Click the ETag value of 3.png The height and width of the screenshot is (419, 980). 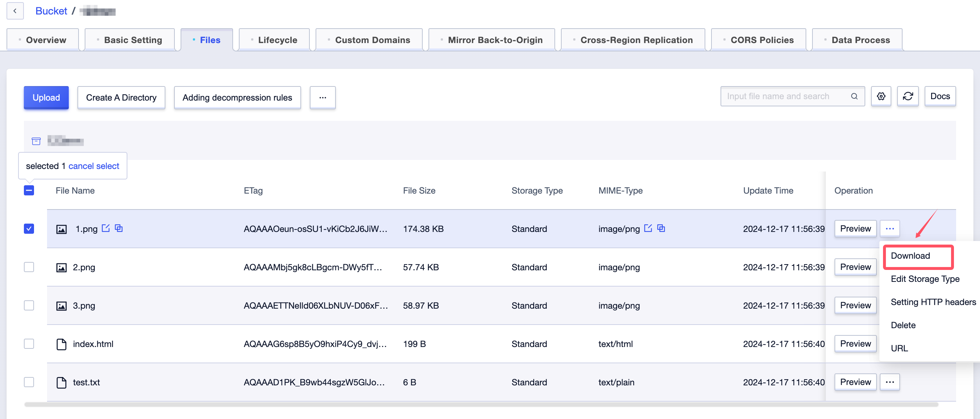point(316,306)
